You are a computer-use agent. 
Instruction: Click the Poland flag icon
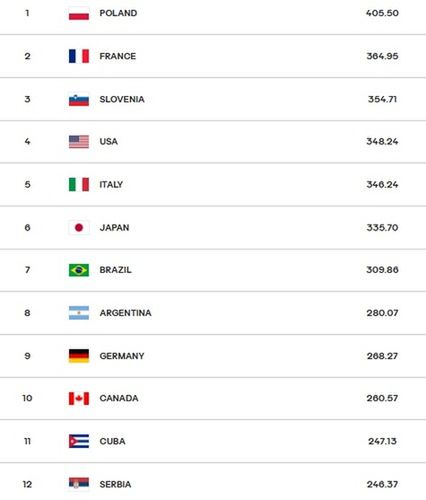[x=79, y=13]
